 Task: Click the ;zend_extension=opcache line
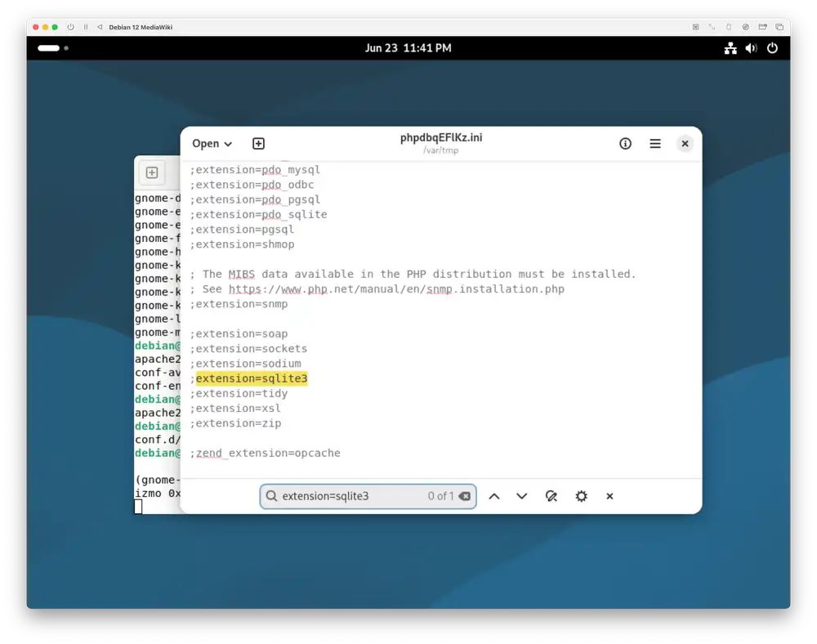point(265,453)
